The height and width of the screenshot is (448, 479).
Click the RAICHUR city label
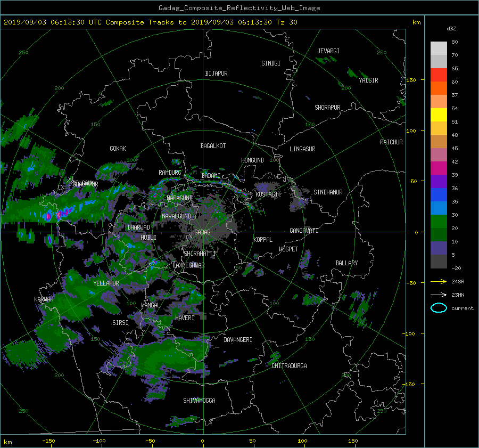391,142
